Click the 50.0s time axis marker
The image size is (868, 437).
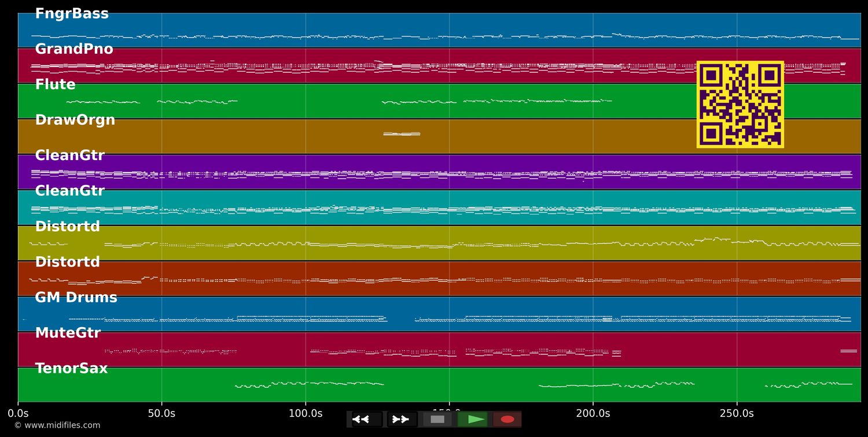click(161, 413)
